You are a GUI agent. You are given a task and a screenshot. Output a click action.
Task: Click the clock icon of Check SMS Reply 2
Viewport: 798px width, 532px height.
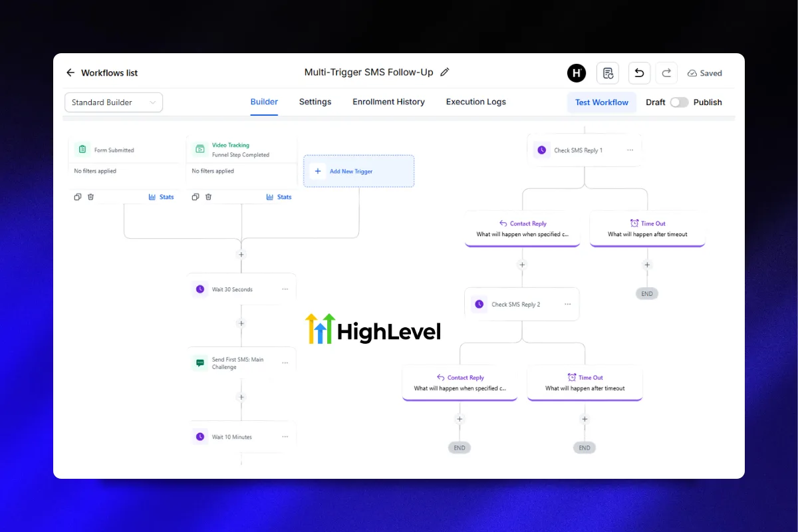tap(479, 304)
